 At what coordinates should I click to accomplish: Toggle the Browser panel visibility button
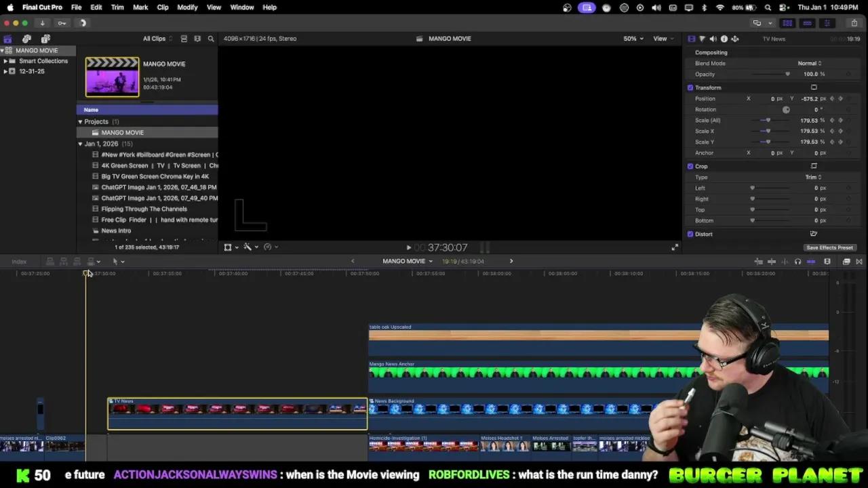(787, 23)
